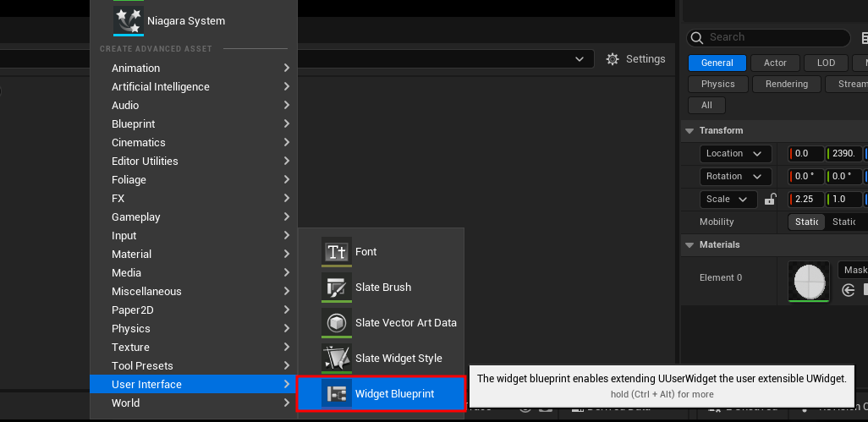Image resolution: width=868 pixels, height=422 pixels.
Task: Open the FX asset category
Action: tap(194, 198)
